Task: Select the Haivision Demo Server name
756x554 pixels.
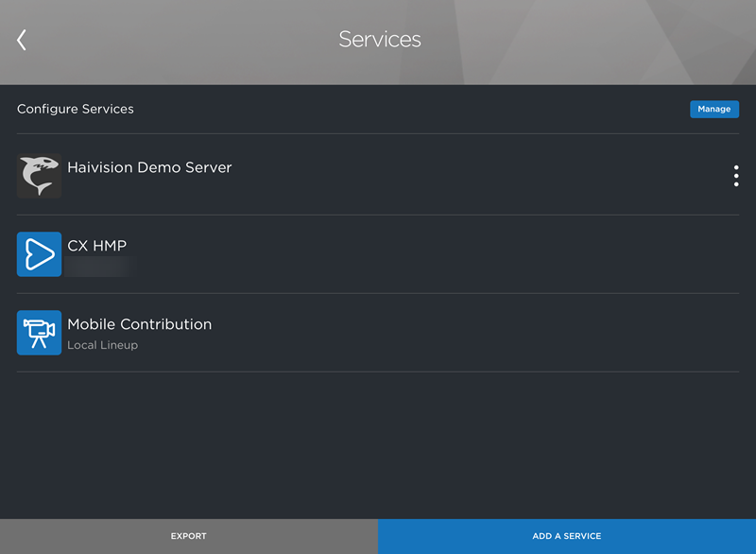Action: point(148,166)
